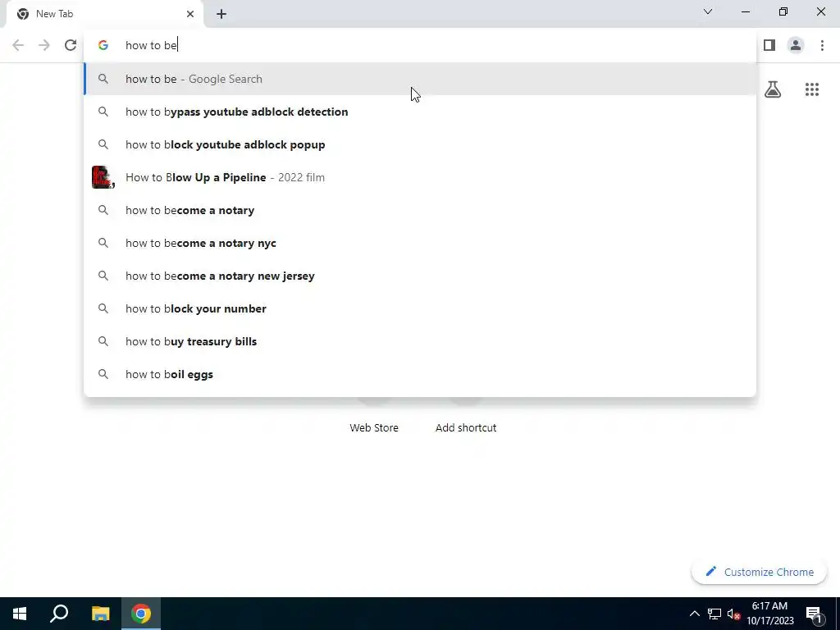This screenshot has width=840, height=630.
Task: Open network status tray icon
Action: [714, 614]
